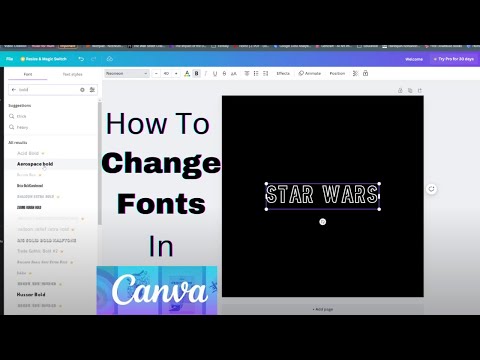
Task: Lock the page using page icon
Action: point(400,90)
